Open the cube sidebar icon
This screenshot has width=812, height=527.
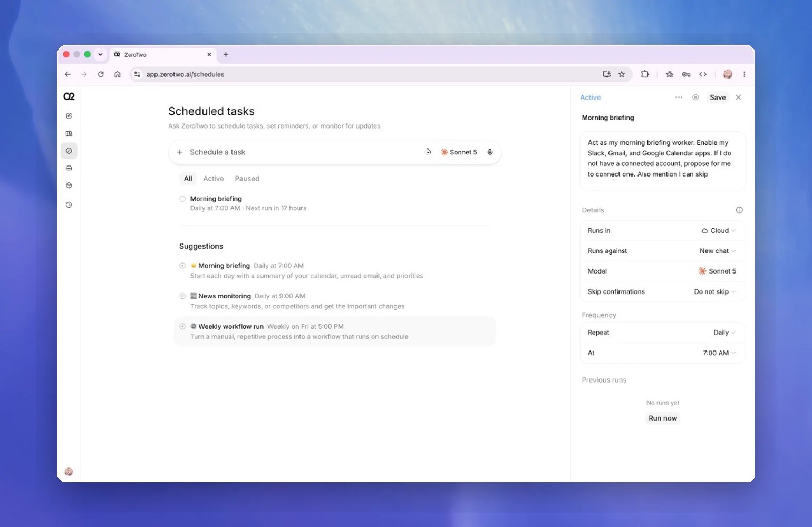[x=69, y=186]
